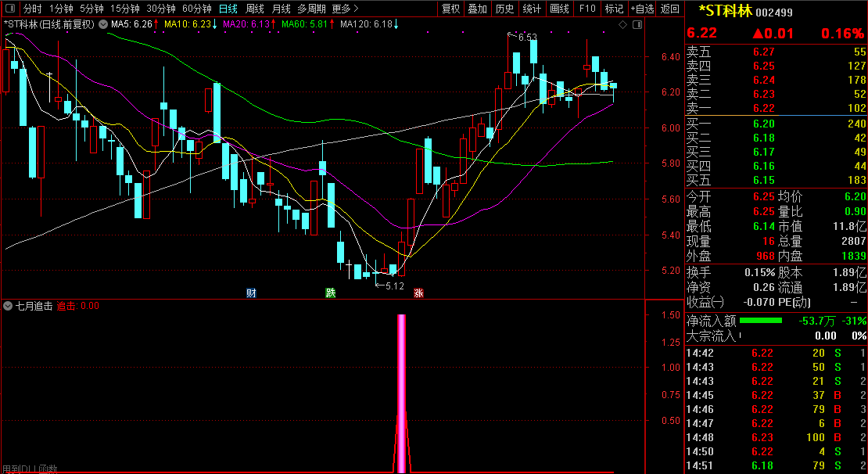The image size is (868, 474).
Task: Click the 内盘 1839 value
Action: [x=854, y=257]
